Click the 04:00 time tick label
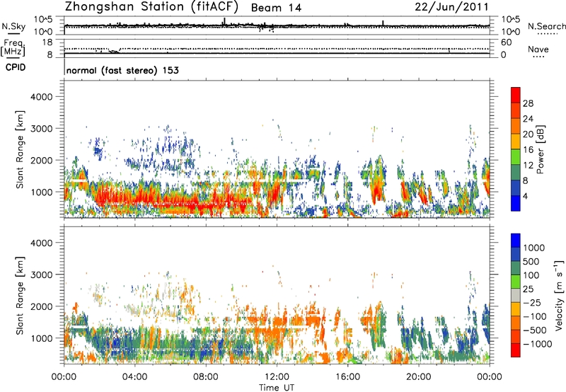The height and width of the screenshot is (392, 566). (134, 377)
